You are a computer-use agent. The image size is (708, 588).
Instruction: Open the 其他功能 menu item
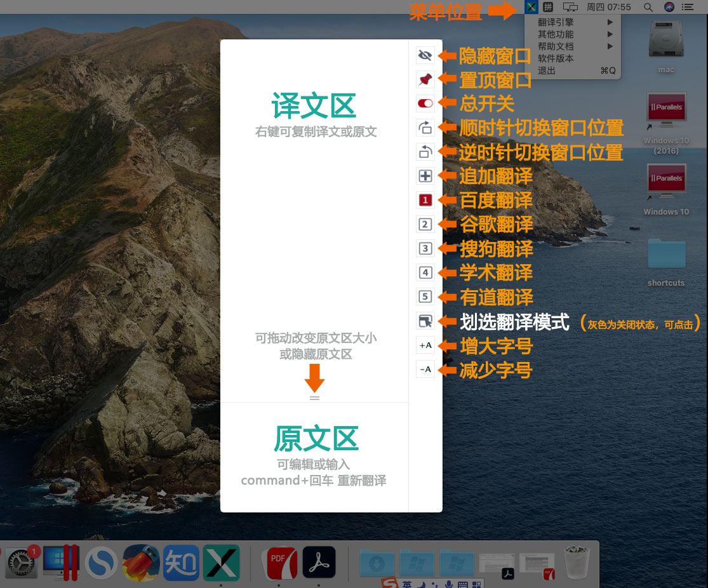[573, 34]
